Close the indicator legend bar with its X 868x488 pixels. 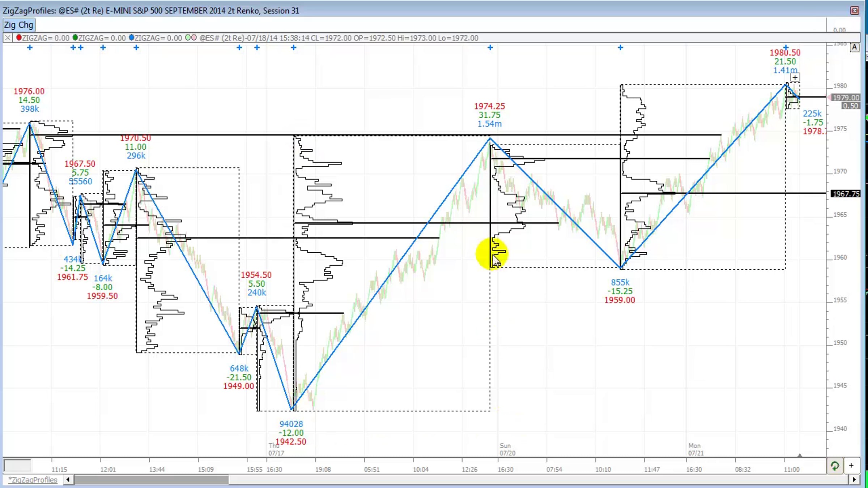8,38
